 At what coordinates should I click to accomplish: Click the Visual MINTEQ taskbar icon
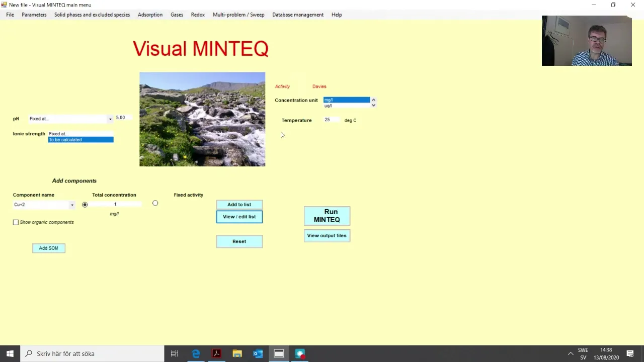coord(279,353)
